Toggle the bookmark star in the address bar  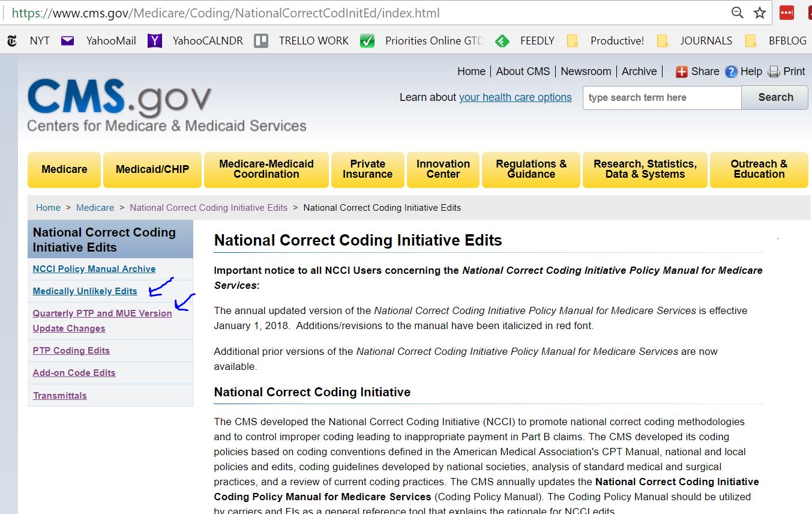coord(760,12)
